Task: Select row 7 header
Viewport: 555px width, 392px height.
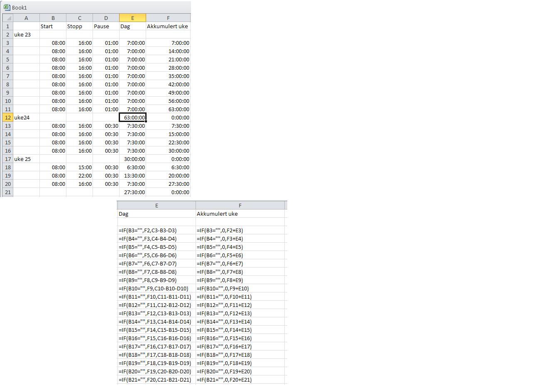Action: click(x=7, y=76)
